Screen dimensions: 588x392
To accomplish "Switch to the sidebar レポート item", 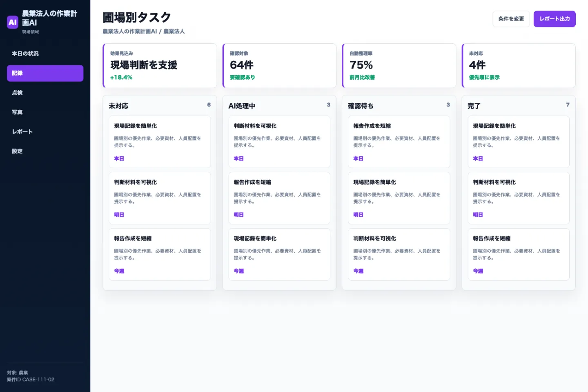I will (45, 131).
